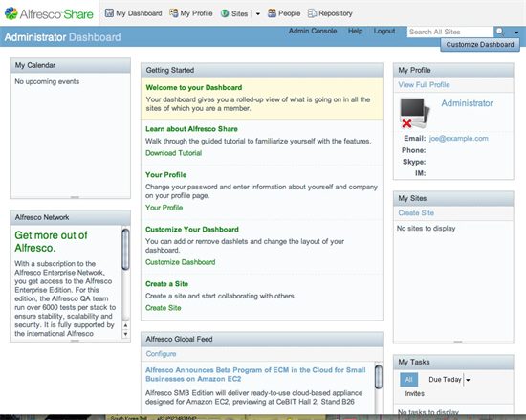Click the Administrator avatar image

pos(415,114)
